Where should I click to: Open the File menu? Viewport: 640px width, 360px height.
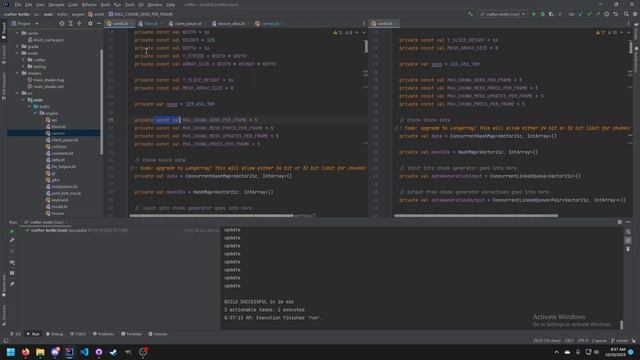pos(18,4)
